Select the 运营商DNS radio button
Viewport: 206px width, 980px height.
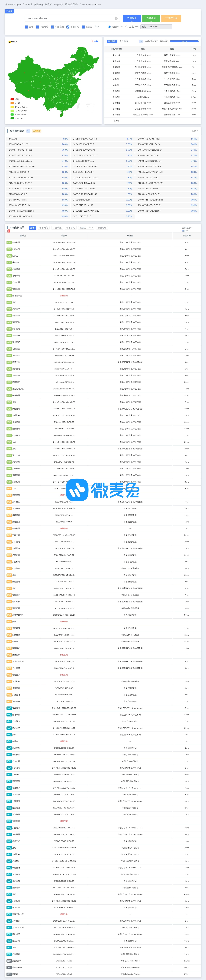click(x=109, y=27)
